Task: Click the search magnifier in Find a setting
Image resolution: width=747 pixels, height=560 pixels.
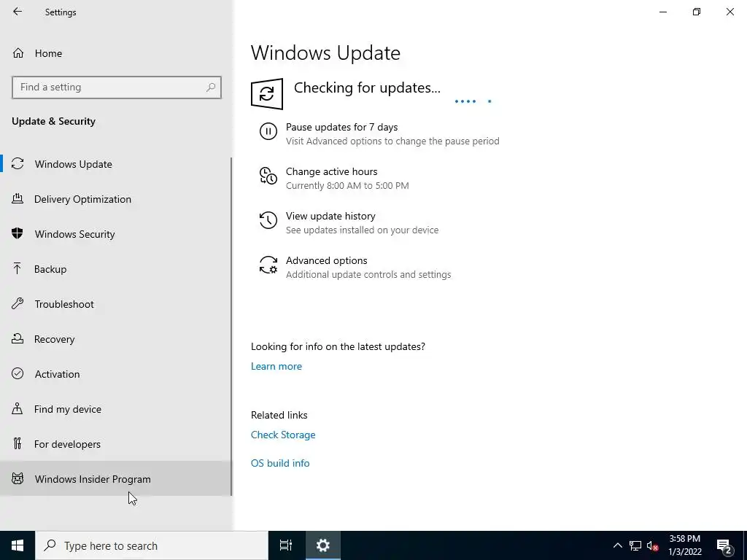Action: tap(211, 87)
